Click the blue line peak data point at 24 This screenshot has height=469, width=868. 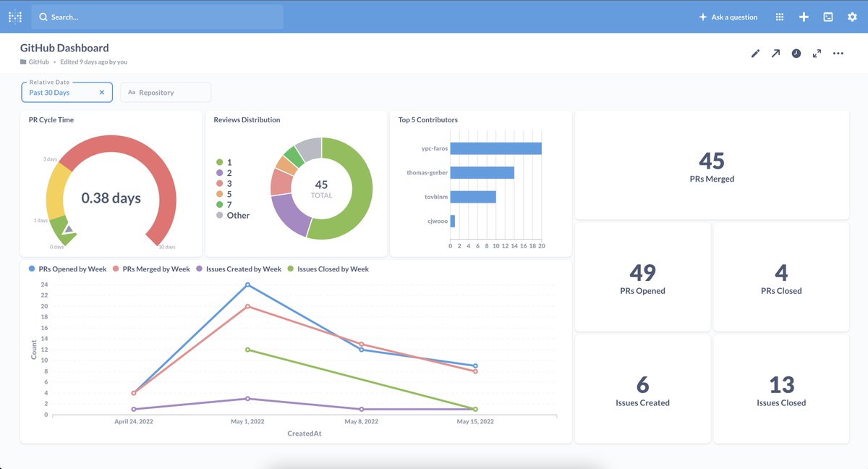[247, 284]
